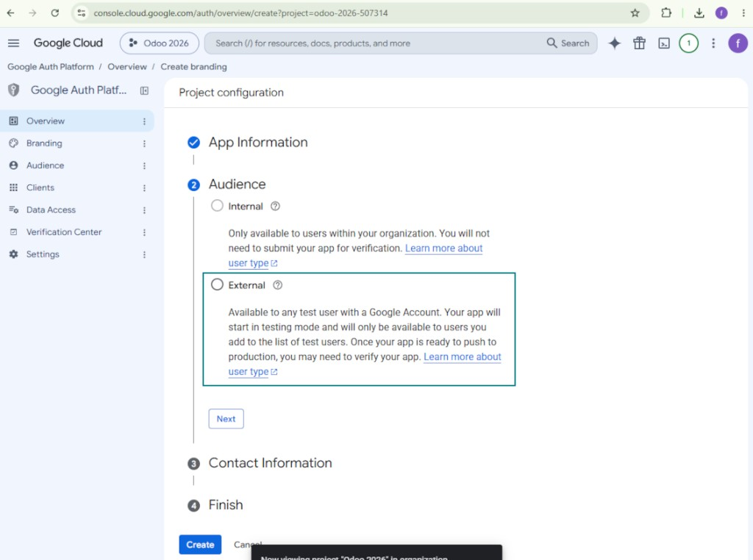Screen dimensions: 753x560
Task: Collapse the Google Auth Platform side panel
Action: tap(144, 90)
